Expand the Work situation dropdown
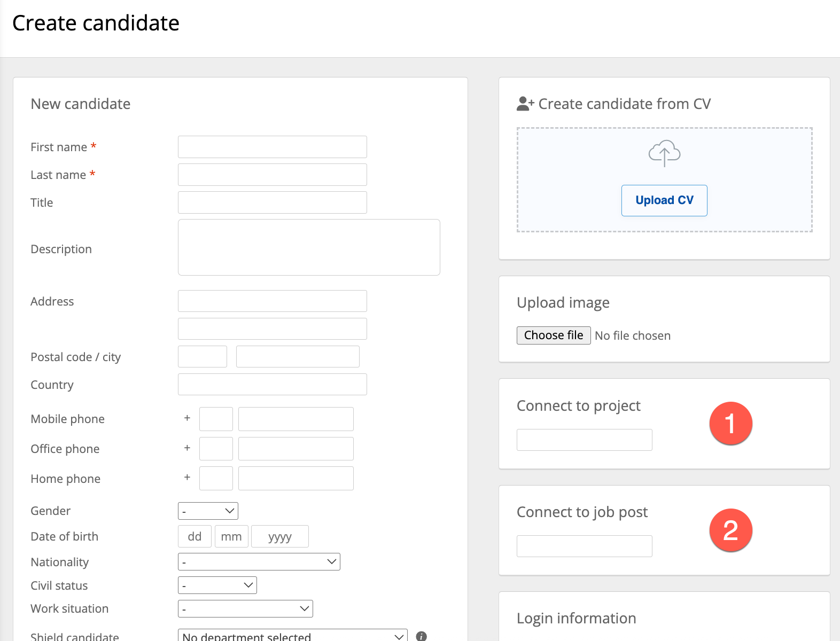This screenshot has height=641, width=840. point(245,609)
